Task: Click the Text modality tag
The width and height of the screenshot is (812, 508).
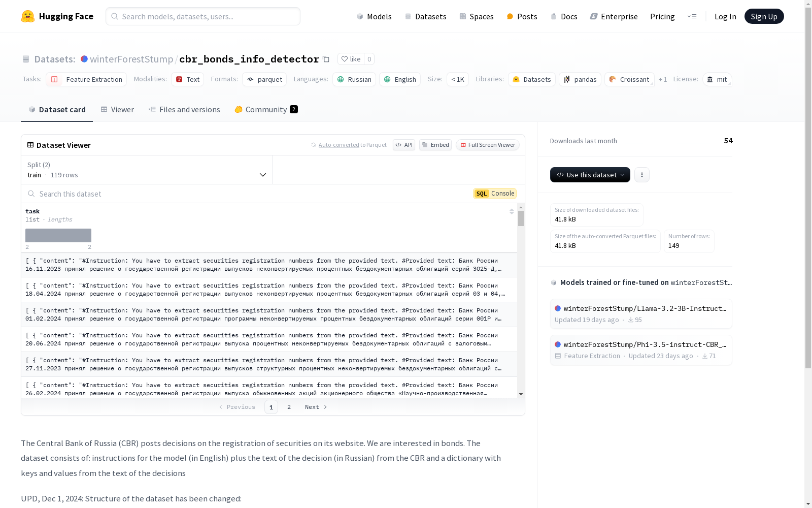Action: click(x=187, y=79)
